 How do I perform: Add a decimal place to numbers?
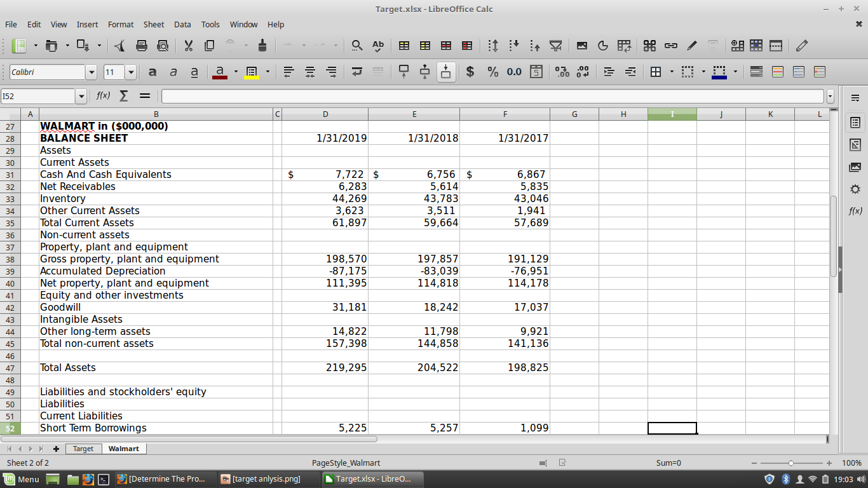(x=562, y=72)
